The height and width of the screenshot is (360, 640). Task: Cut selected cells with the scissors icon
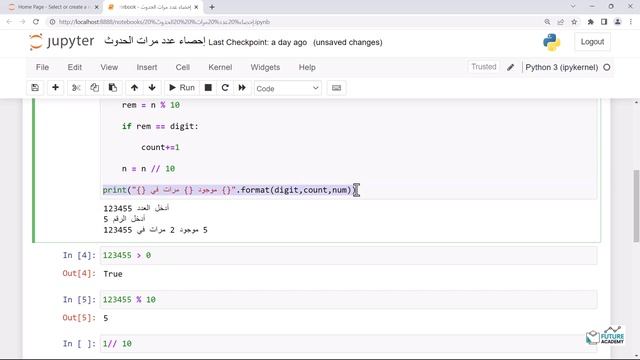(76, 88)
